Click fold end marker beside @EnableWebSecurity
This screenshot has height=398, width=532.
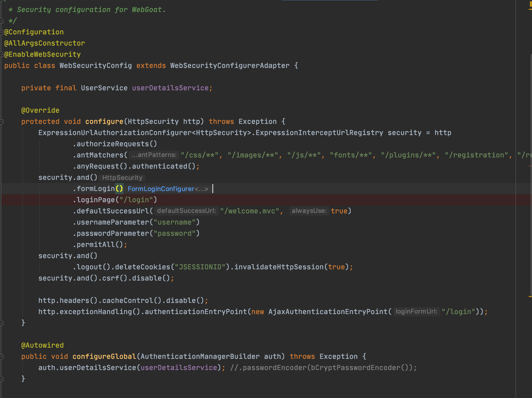(x=2, y=55)
